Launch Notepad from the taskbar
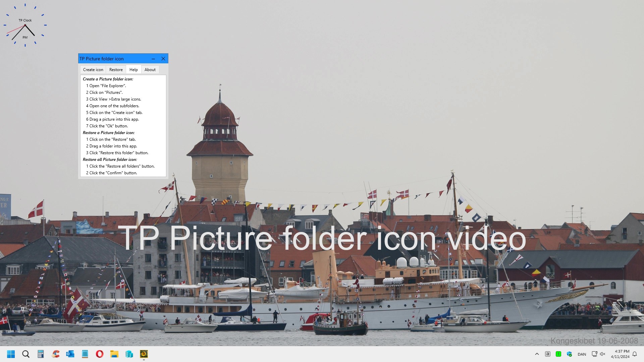 pos(85,354)
